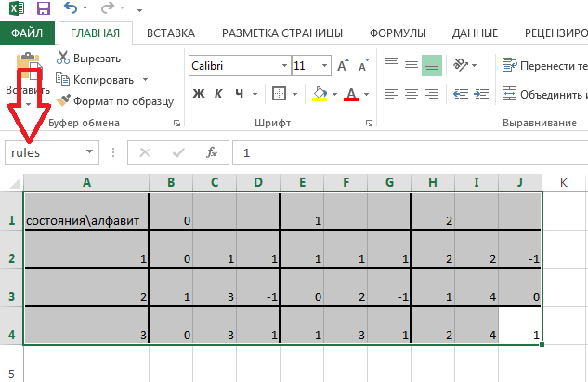Click the Enter checkmark formula bar icon
Viewport: 588px width, 382px height.
tap(178, 152)
